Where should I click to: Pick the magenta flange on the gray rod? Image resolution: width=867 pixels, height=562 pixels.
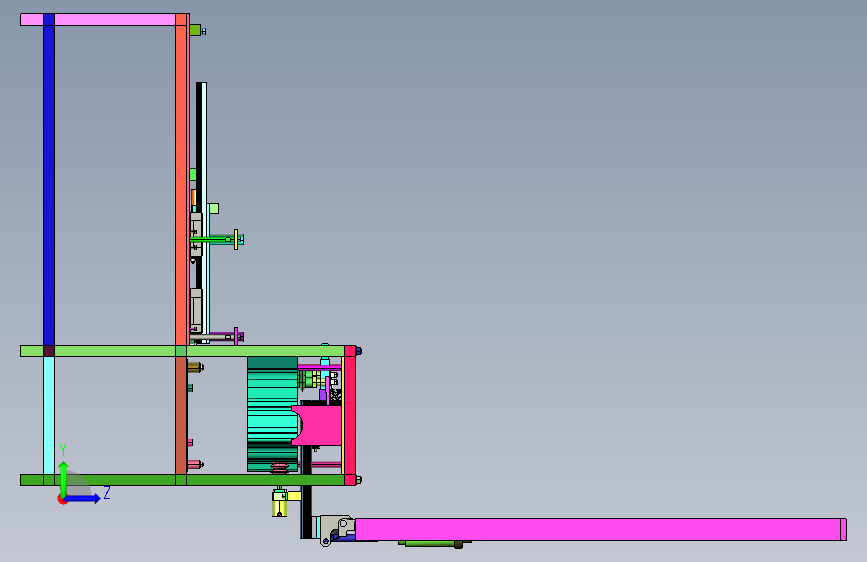coord(236,336)
